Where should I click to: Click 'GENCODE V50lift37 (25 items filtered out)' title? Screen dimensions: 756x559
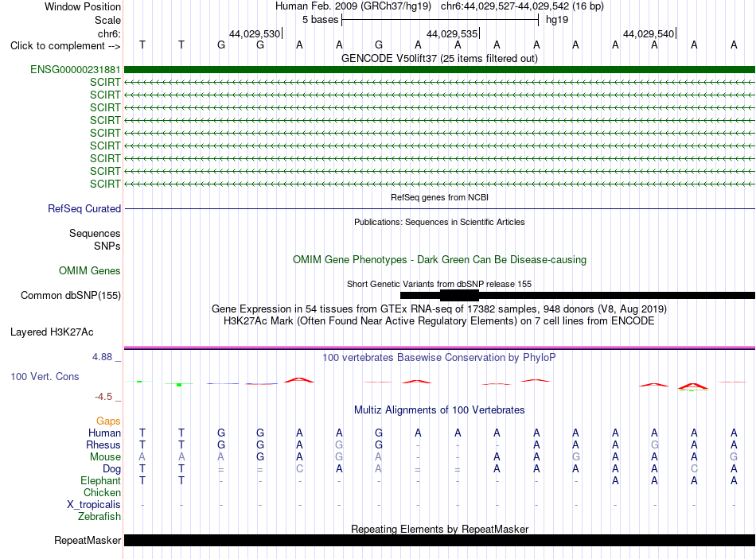pyautogui.click(x=439, y=58)
